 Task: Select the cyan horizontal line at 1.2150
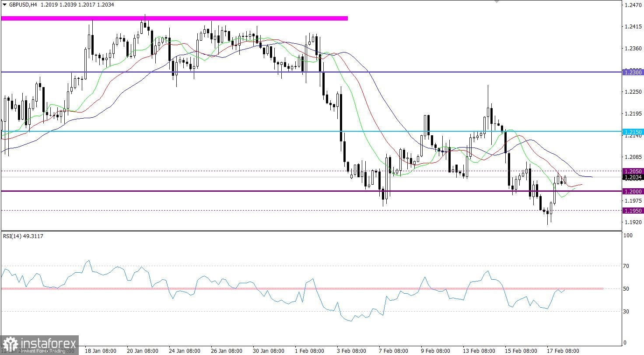point(311,131)
